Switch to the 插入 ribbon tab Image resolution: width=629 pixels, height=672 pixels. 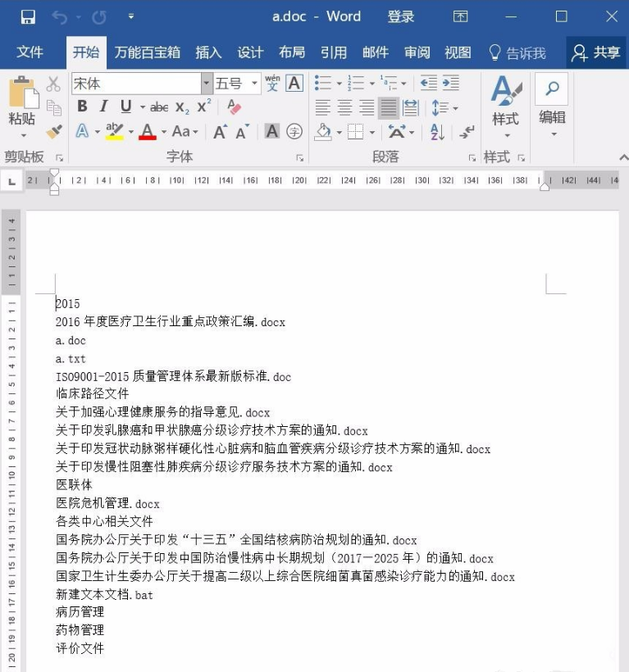point(208,52)
